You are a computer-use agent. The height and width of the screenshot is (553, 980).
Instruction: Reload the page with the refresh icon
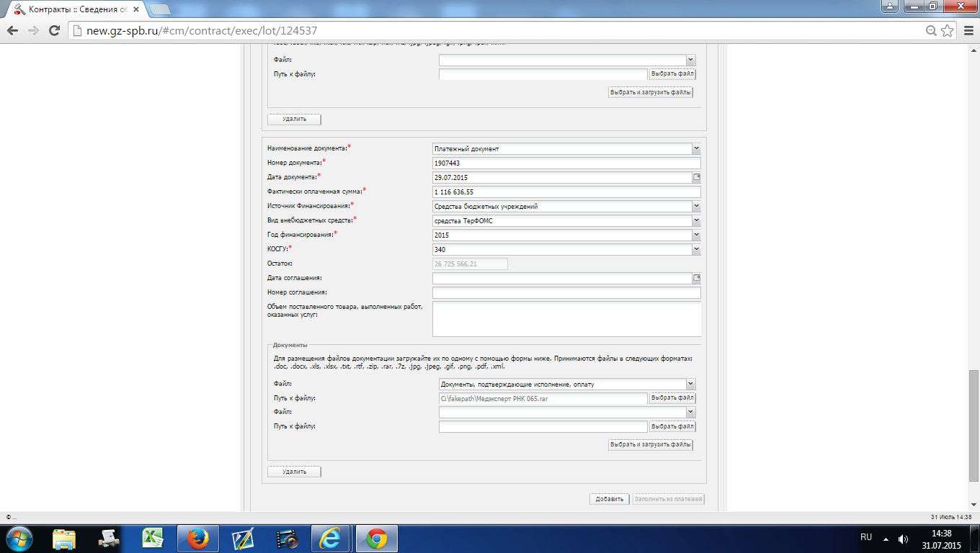click(54, 31)
